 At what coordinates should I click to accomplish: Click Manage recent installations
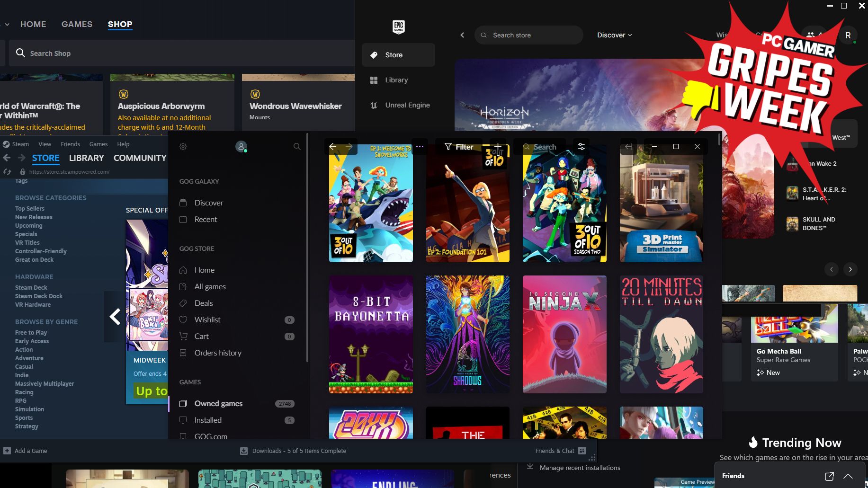click(580, 468)
